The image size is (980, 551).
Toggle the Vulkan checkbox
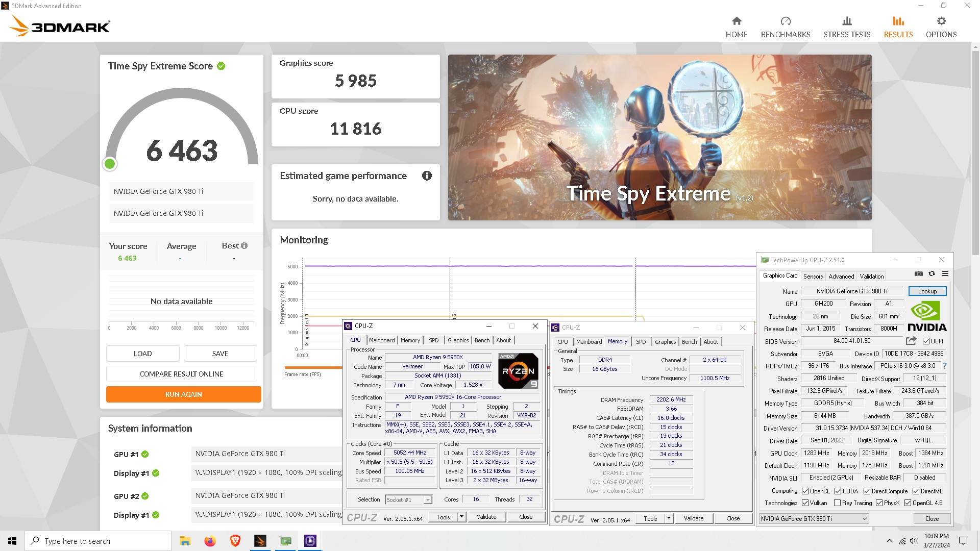pos(805,503)
